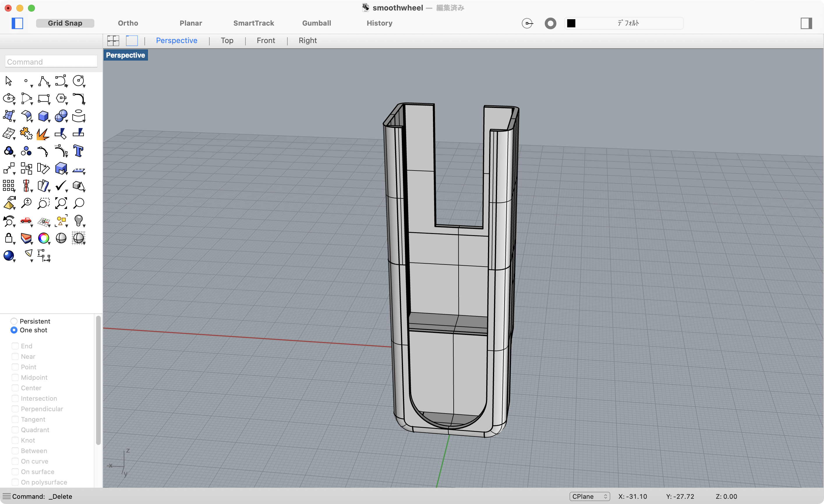Image resolution: width=824 pixels, height=504 pixels.
Task: Select the Circle tool
Action: pyautogui.click(x=79, y=81)
